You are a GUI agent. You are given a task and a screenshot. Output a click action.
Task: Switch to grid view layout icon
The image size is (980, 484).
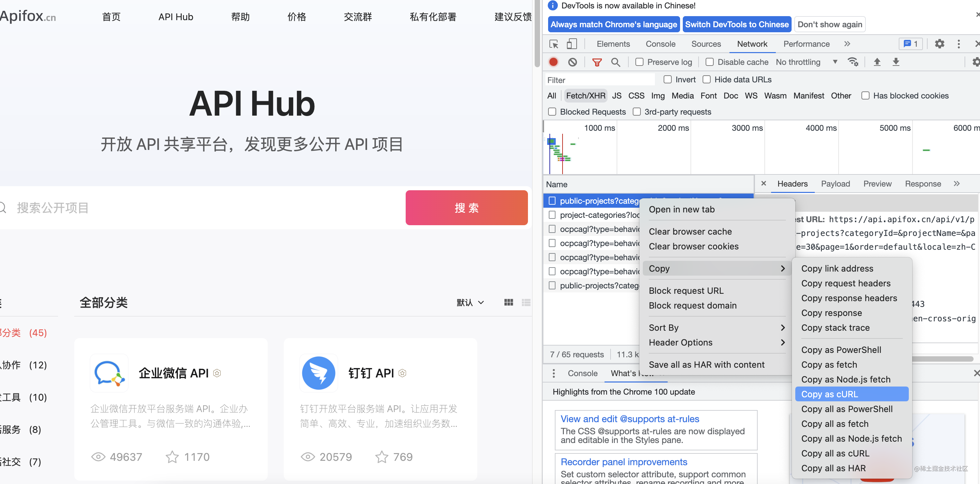[508, 302]
